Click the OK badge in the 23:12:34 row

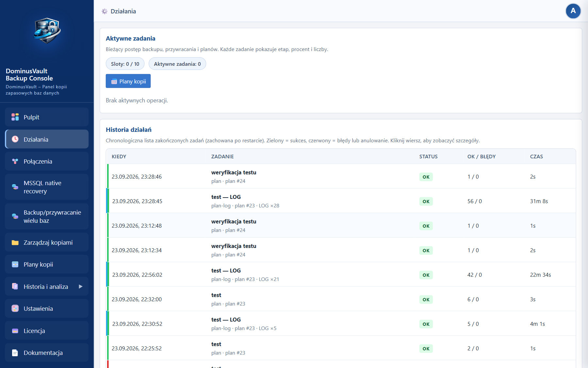(426, 251)
